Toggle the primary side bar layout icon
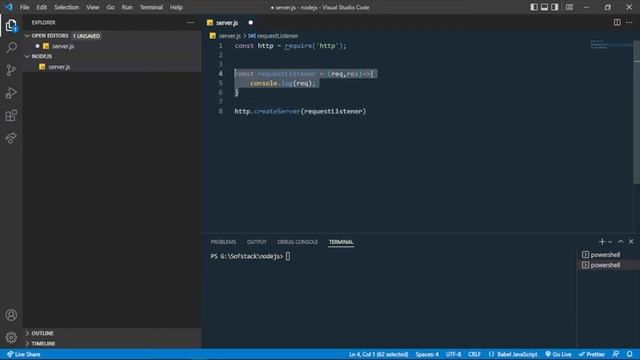This screenshot has width=640, height=360. [534, 7]
